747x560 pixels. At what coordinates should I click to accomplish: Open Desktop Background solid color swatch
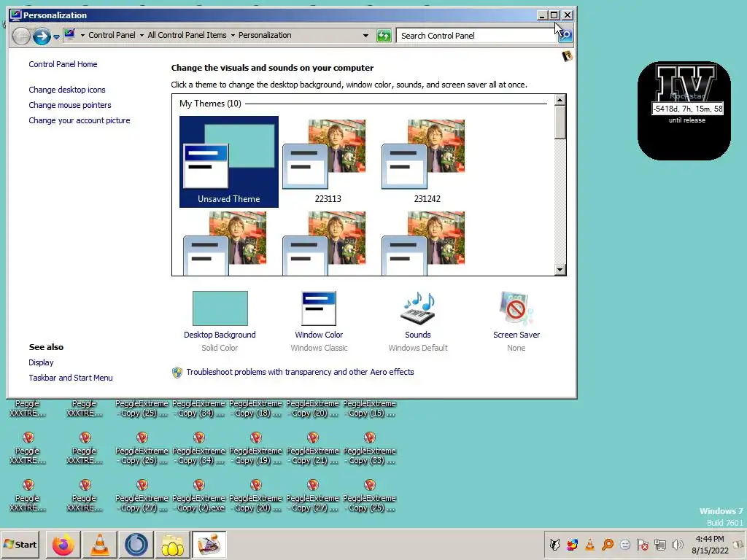pos(220,308)
